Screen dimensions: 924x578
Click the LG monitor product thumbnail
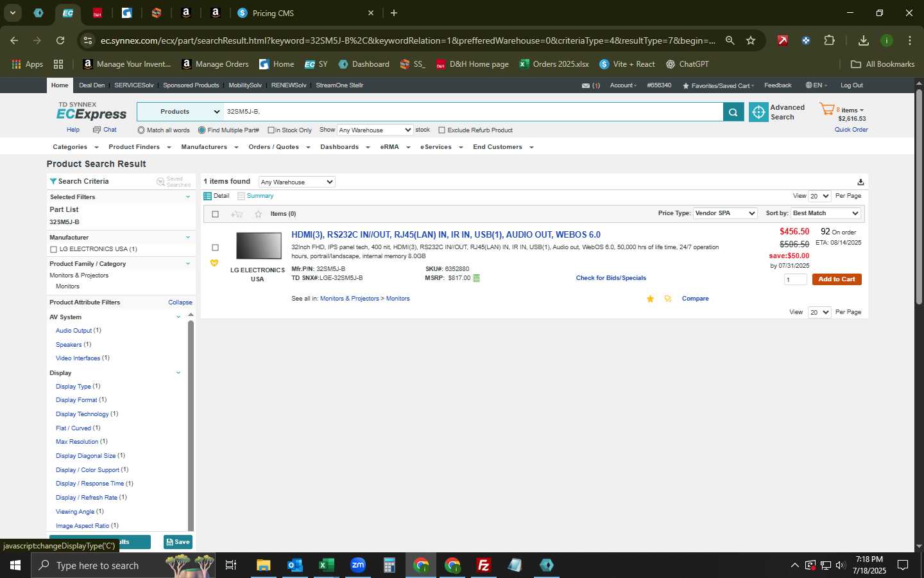[259, 246]
